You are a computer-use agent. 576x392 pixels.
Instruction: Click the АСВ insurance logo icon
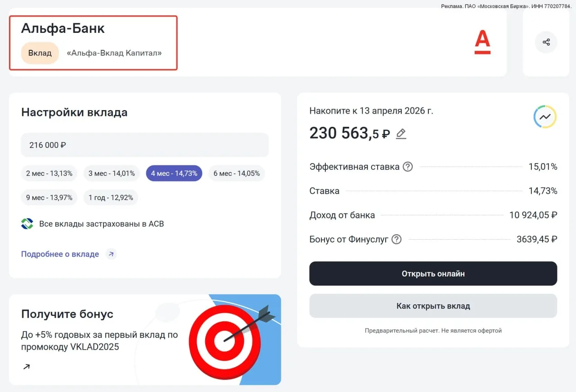coord(27,224)
